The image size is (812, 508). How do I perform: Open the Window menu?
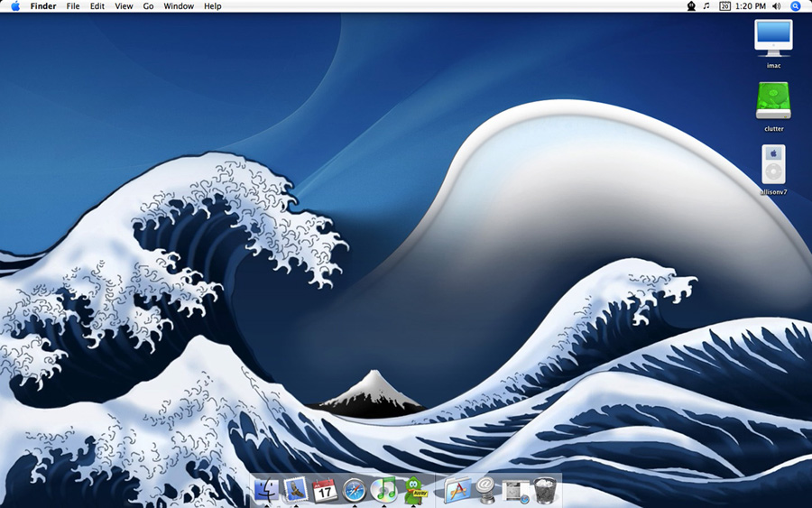(x=179, y=6)
